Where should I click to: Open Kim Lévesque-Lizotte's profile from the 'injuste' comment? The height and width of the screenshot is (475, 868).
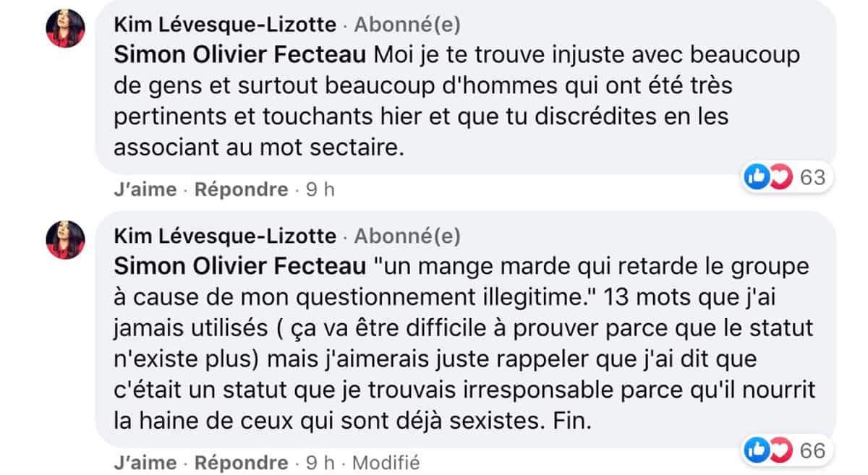(225, 25)
